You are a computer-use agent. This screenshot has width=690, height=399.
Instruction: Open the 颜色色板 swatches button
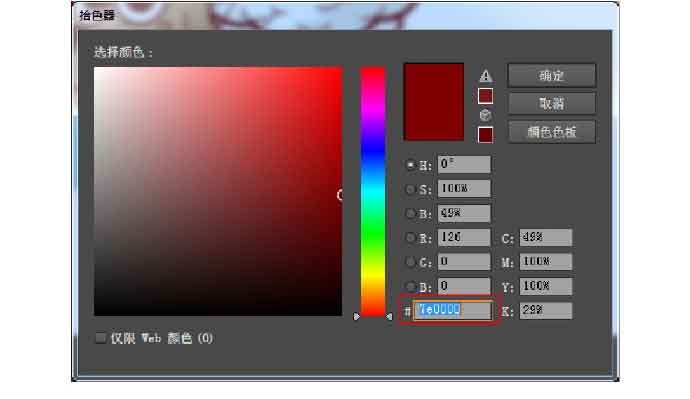point(552,132)
